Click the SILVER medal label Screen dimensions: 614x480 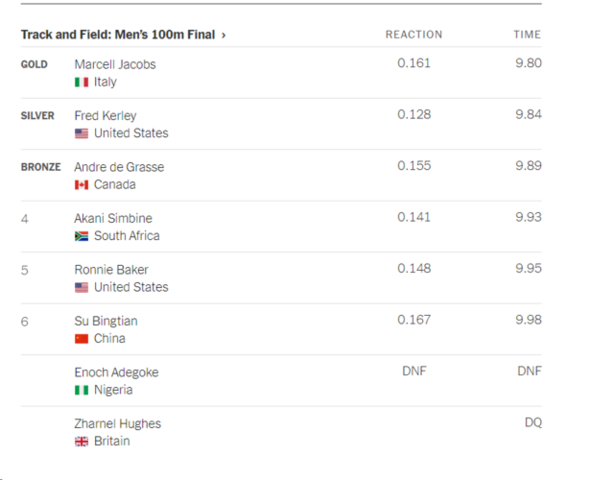pos(38,115)
